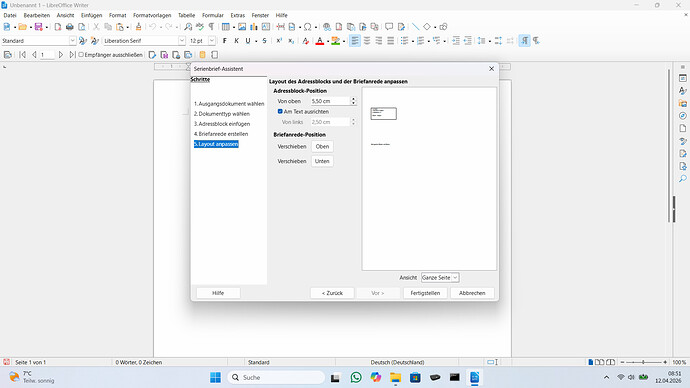This screenshot has width=690, height=388.
Task: Open the font size 12 pt dropdown
Action: 212,41
